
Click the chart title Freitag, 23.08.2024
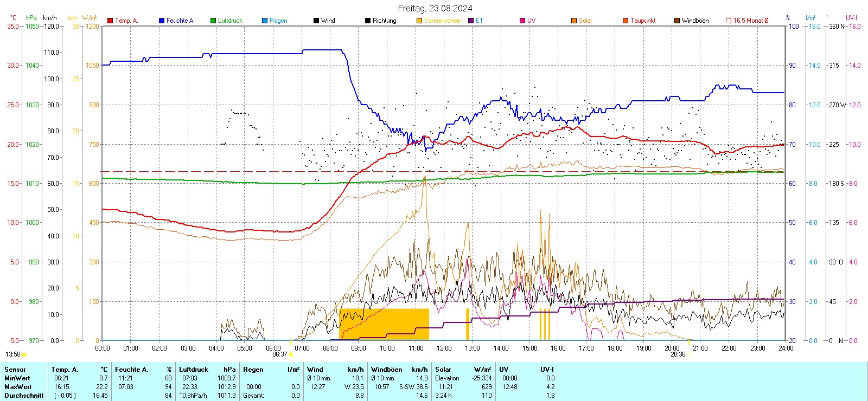pos(435,8)
